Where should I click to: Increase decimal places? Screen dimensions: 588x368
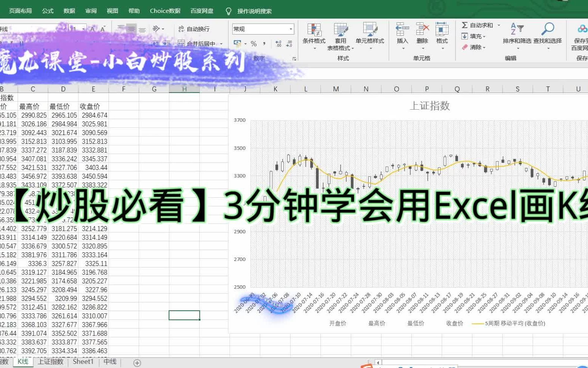[278, 44]
